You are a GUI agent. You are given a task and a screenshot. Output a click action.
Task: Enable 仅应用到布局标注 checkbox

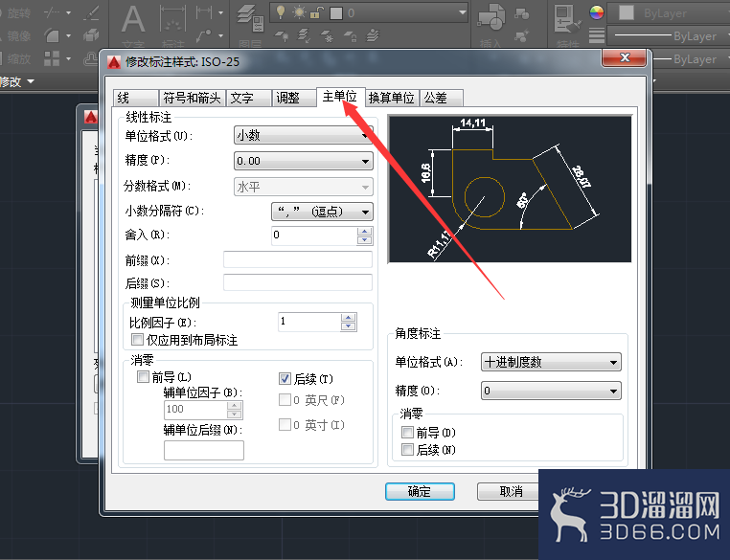point(137,340)
